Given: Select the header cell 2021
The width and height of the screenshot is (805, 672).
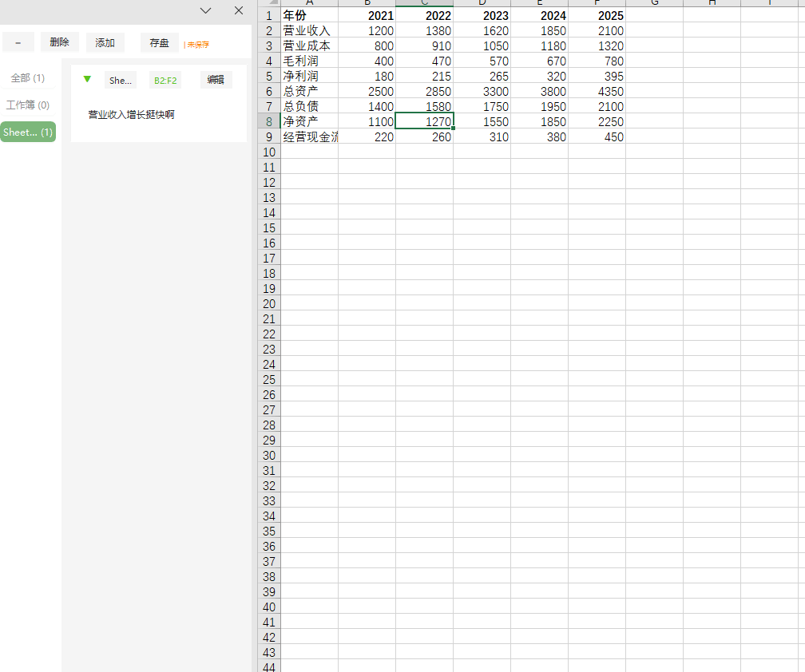Looking at the screenshot, I should 367,15.
